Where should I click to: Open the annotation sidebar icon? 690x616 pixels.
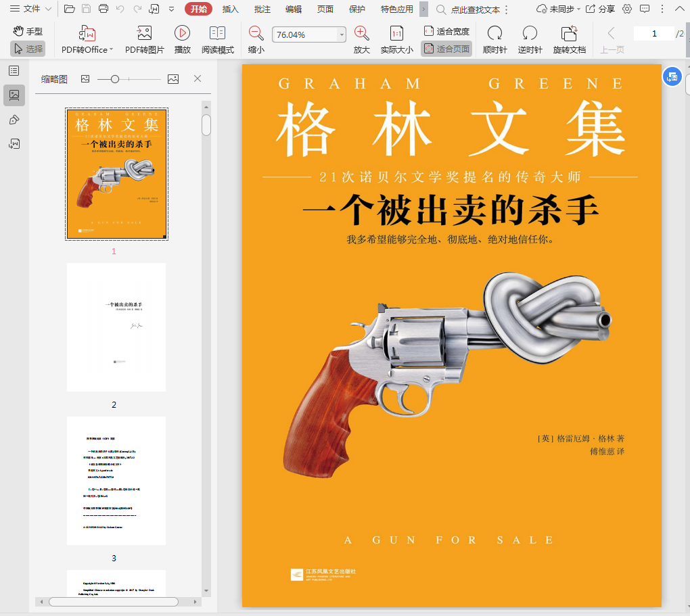(14, 120)
